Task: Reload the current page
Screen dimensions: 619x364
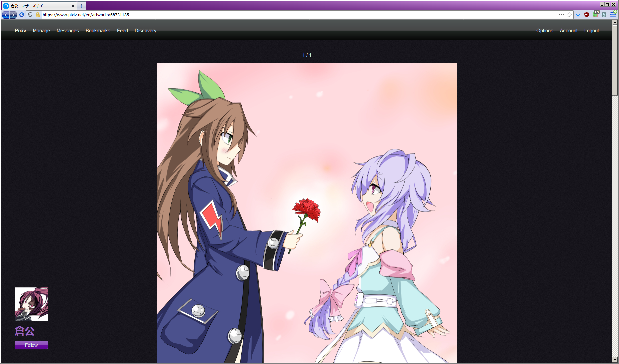Action: (22, 15)
